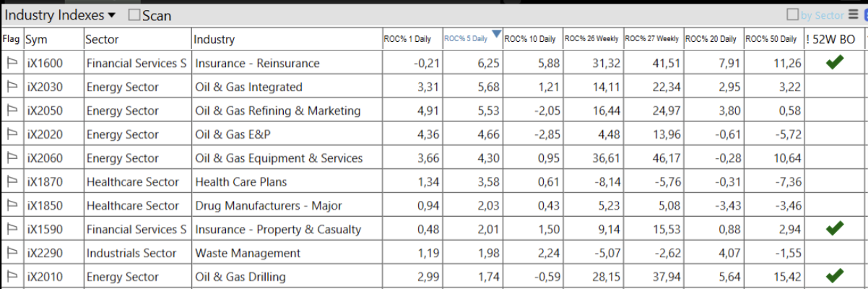Sort by the Sector column header
Viewport: 868px width, 289px height.
tap(102, 40)
